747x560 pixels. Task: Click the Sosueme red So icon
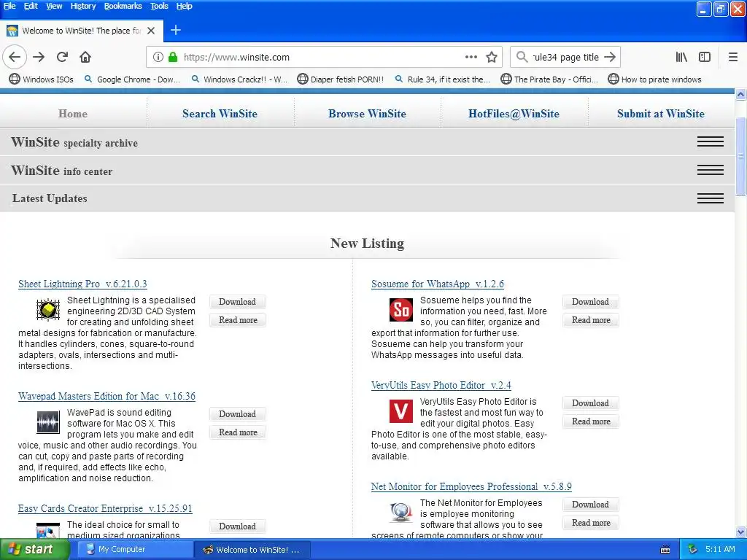[x=401, y=310]
